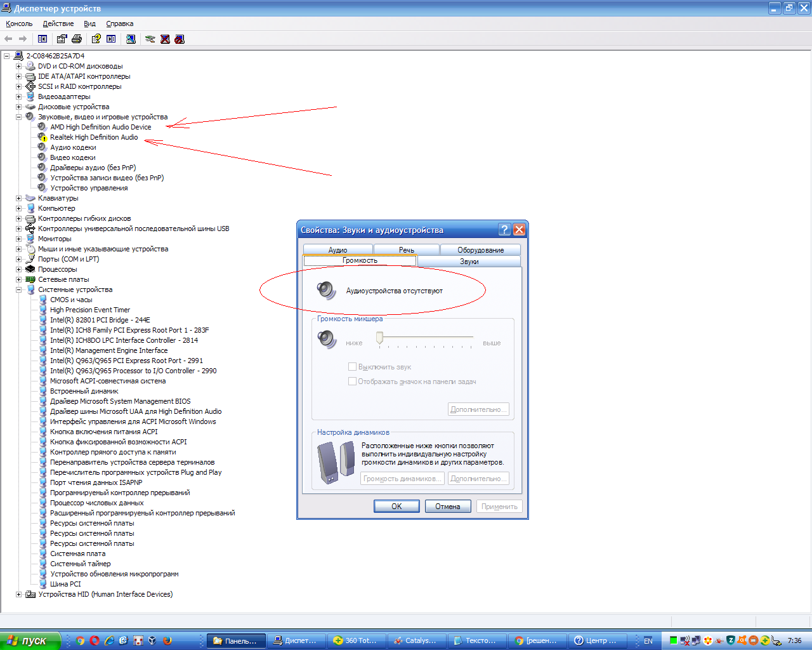
Task: Launch Opera from Quick Launch
Action: point(95,640)
